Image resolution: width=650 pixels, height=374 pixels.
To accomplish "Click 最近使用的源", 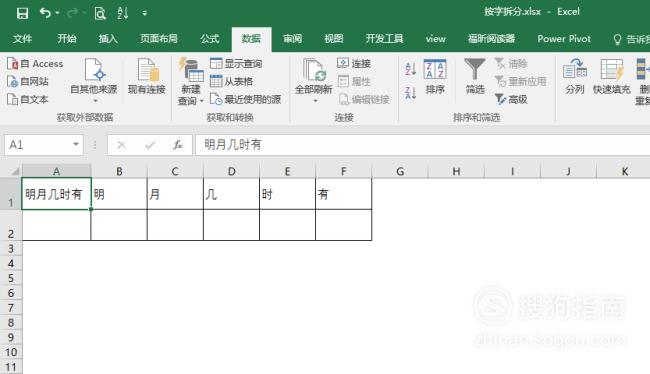I will [x=245, y=100].
